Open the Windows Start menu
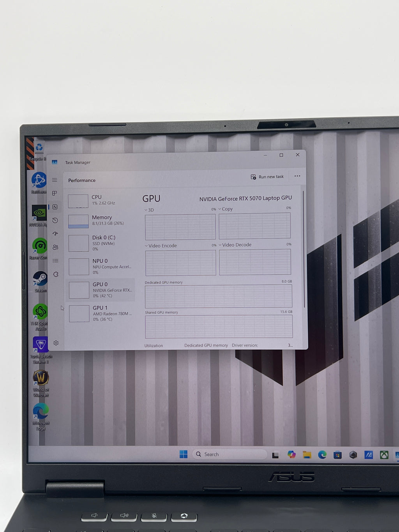 point(184,454)
